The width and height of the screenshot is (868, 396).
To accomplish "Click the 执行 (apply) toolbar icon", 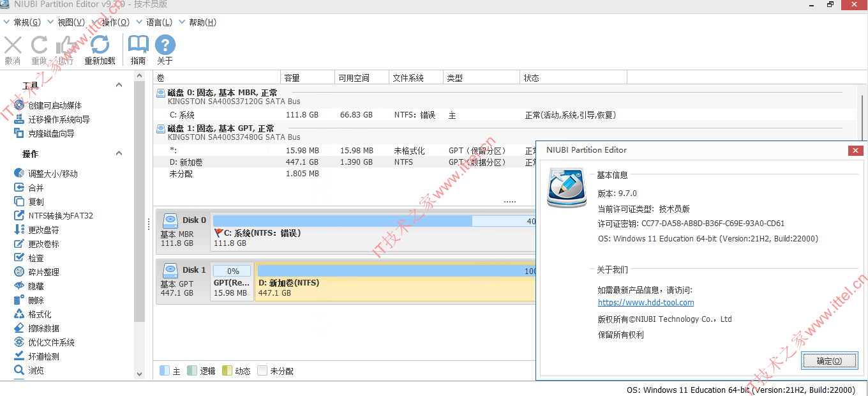I will click(66, 45).
